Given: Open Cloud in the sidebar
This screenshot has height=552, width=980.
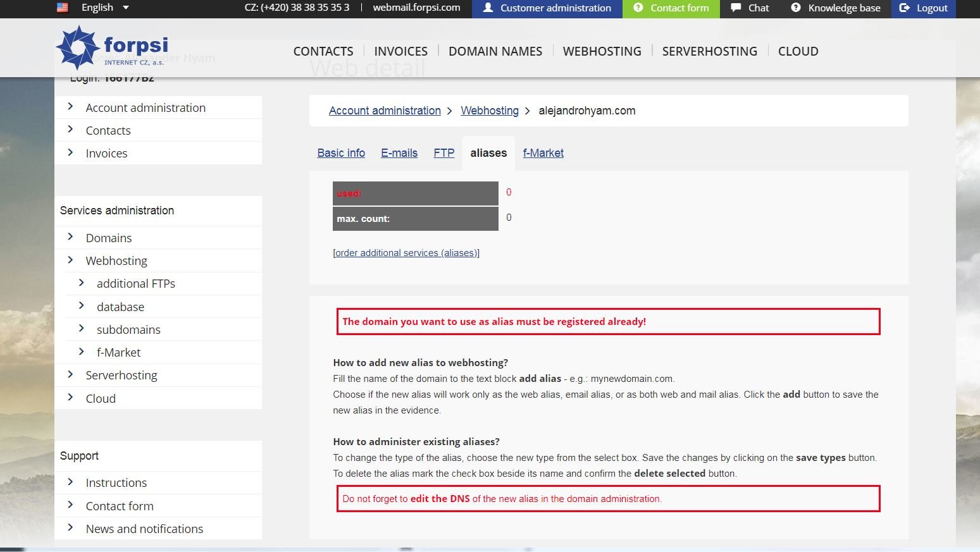Looking at the screenshot, I should click(101, 398).
